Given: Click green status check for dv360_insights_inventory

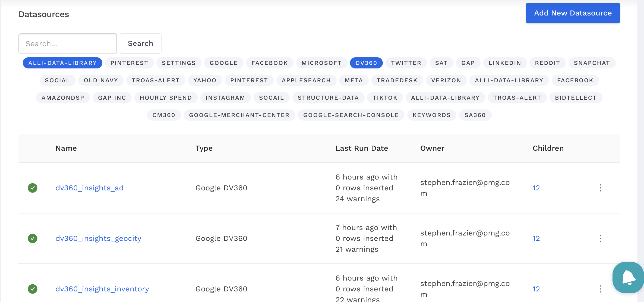Looking at the screenshot, I should click(33, 289).
